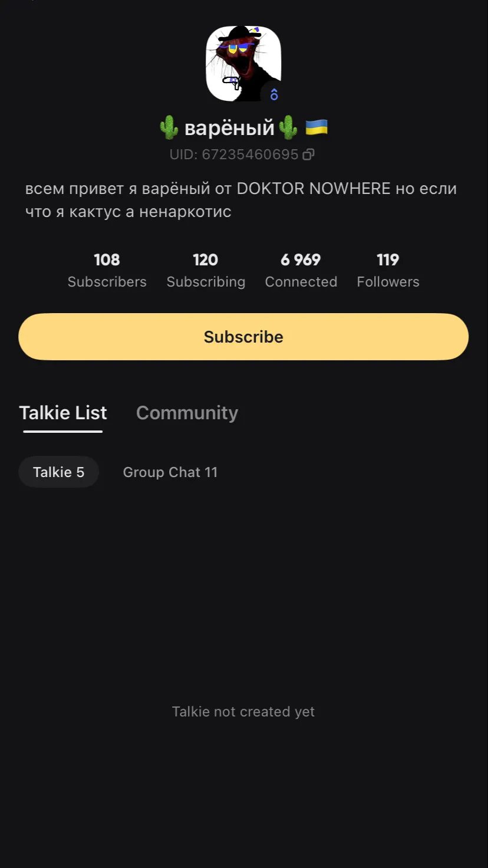
Task: Click the 'Talkie not created yet' message
Action: pyautogui.click(x=243, y=712)
